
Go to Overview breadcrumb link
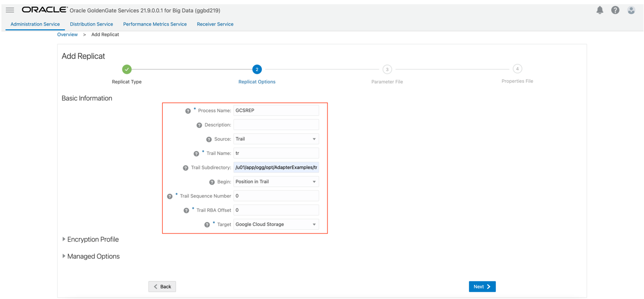pyautogui.click(x=67, y=35)
